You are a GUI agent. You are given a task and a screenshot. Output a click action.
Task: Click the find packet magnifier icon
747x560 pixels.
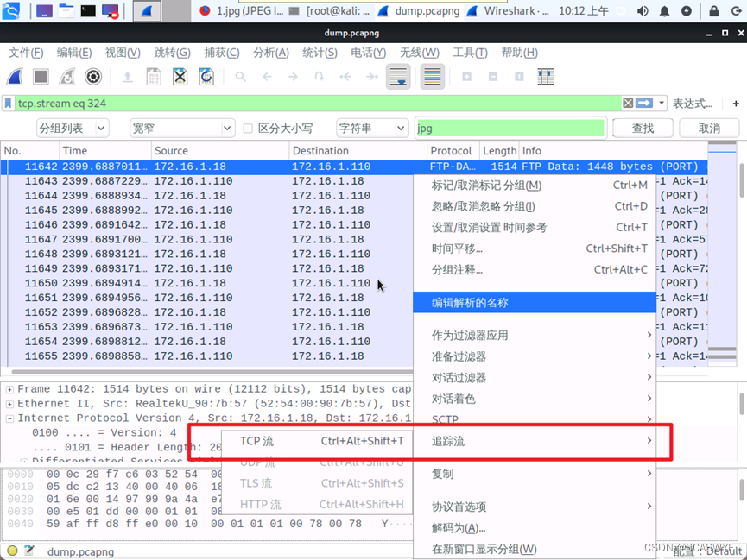241,77
